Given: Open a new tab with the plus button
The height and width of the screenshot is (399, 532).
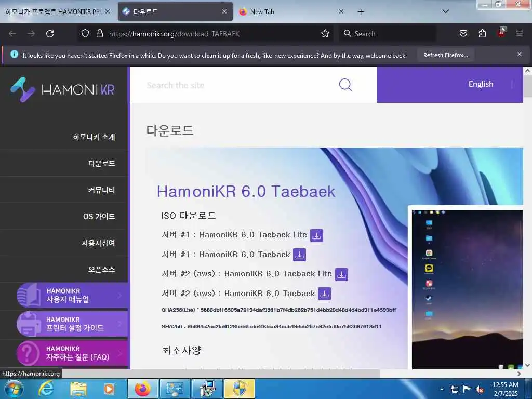Looking at the screenshot, I should 361,12.
